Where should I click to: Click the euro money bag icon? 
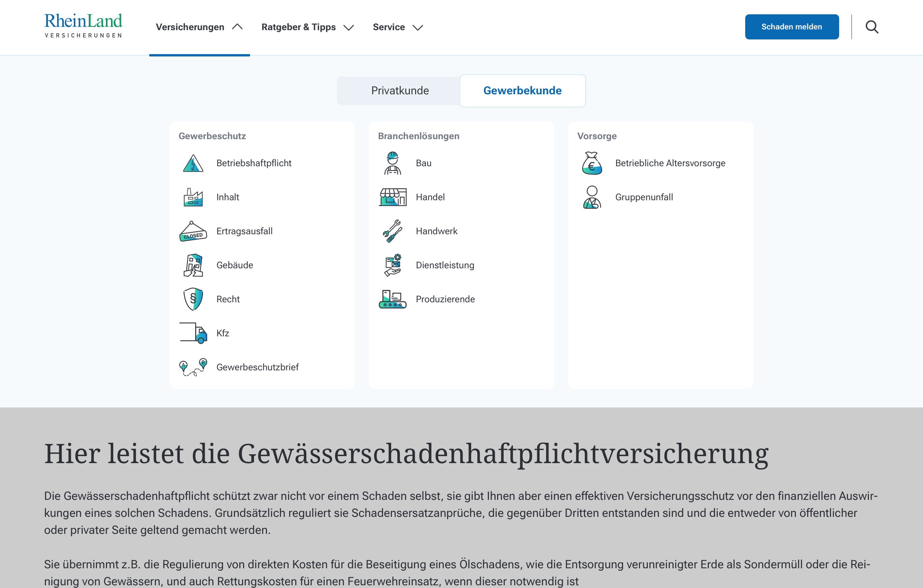click(x=592, y=163)
